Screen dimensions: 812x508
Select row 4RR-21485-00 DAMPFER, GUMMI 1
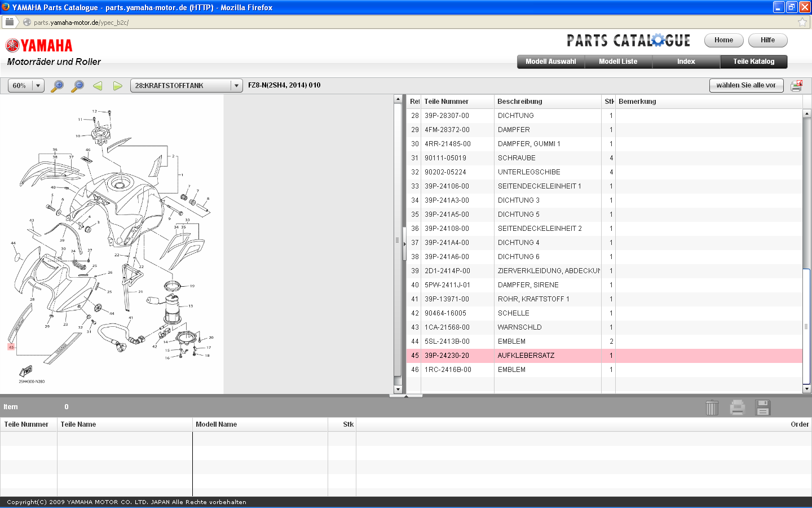pos(604,144)
